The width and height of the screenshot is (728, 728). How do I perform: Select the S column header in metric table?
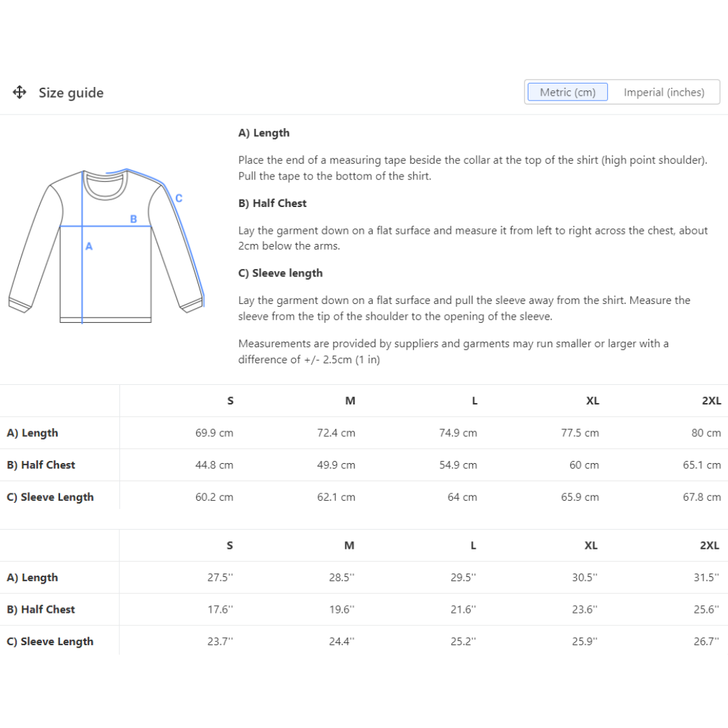pos(231,400)
